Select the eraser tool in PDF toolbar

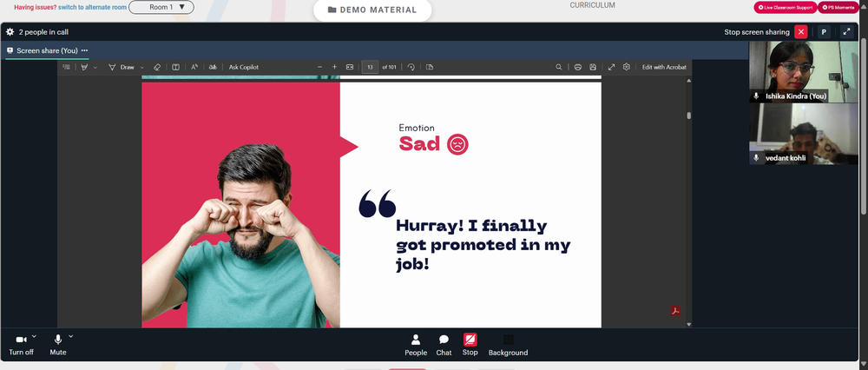click(x=156, y=67)
